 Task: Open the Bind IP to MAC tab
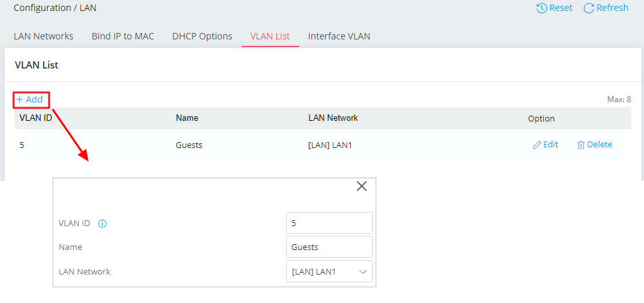pos(123,36)
